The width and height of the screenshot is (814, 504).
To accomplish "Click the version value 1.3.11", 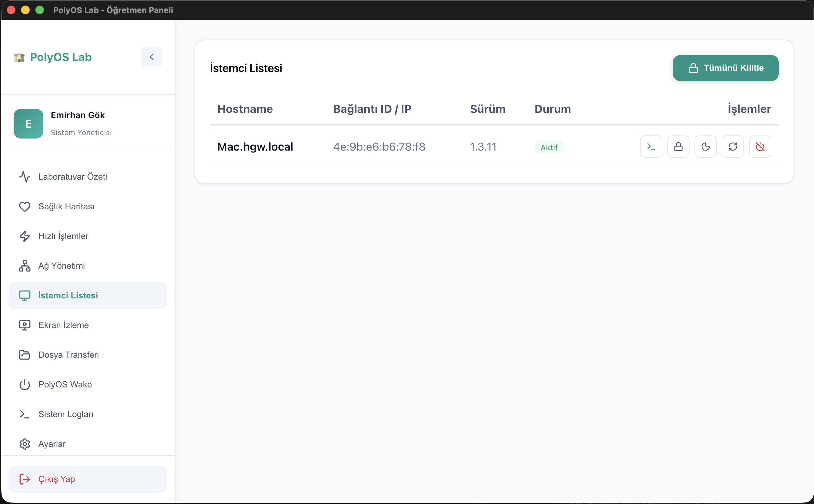I will 483,147.
